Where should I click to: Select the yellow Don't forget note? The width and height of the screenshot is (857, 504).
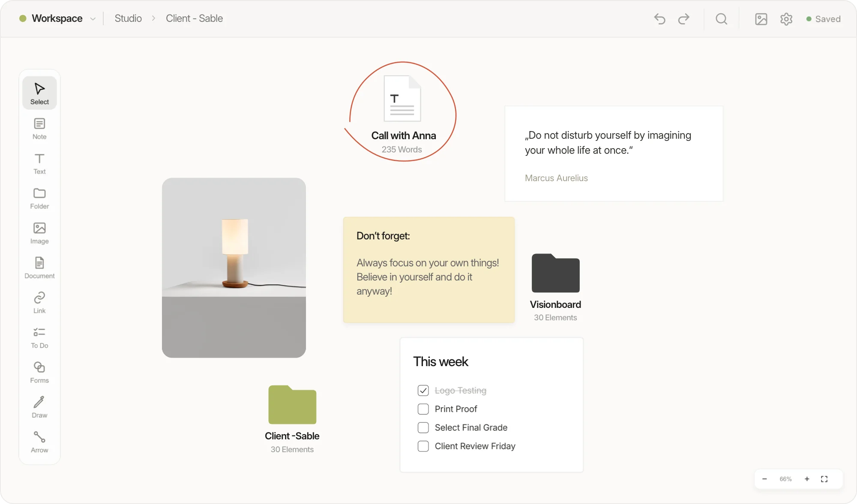pyautogui.click(x=429, y=270)
